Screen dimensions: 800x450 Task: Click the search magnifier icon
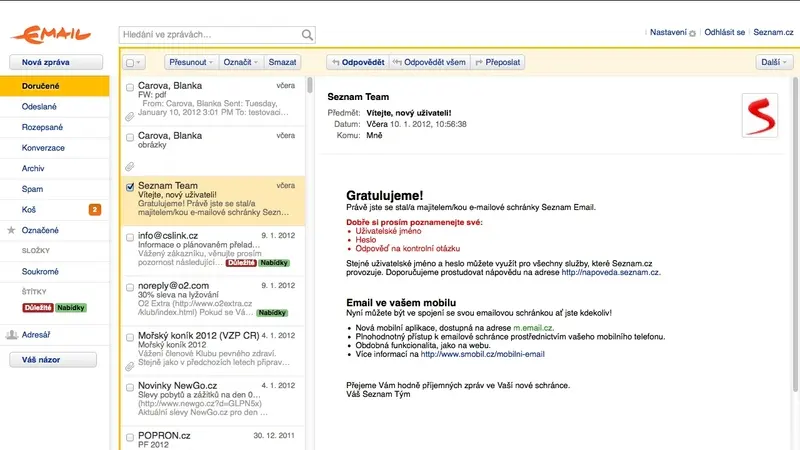307,35
